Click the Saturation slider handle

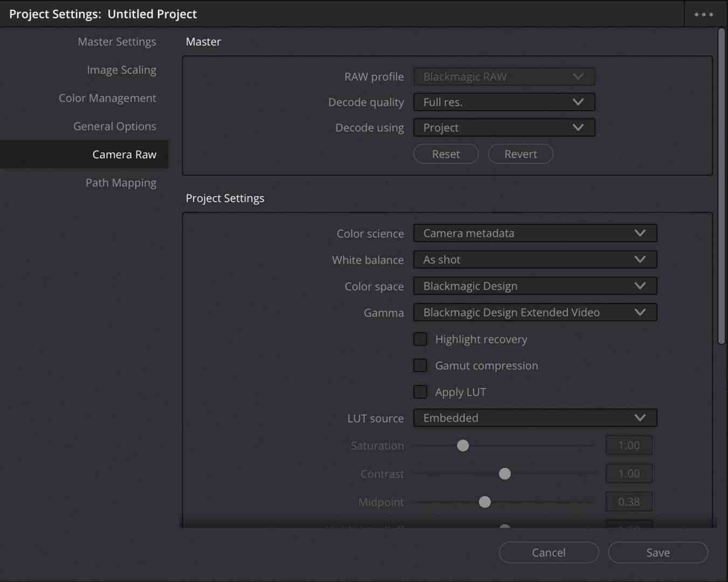pos(463,445)
